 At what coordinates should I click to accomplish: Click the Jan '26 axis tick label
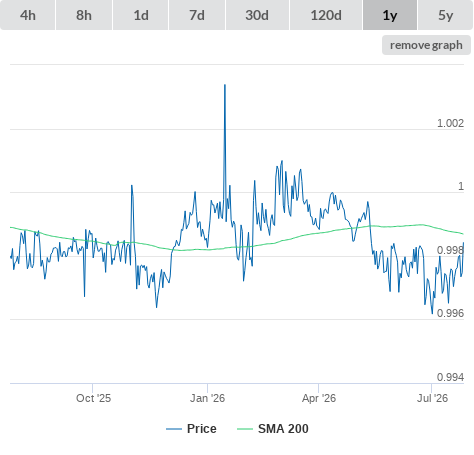pyautogui.click(x=207, y=398)
